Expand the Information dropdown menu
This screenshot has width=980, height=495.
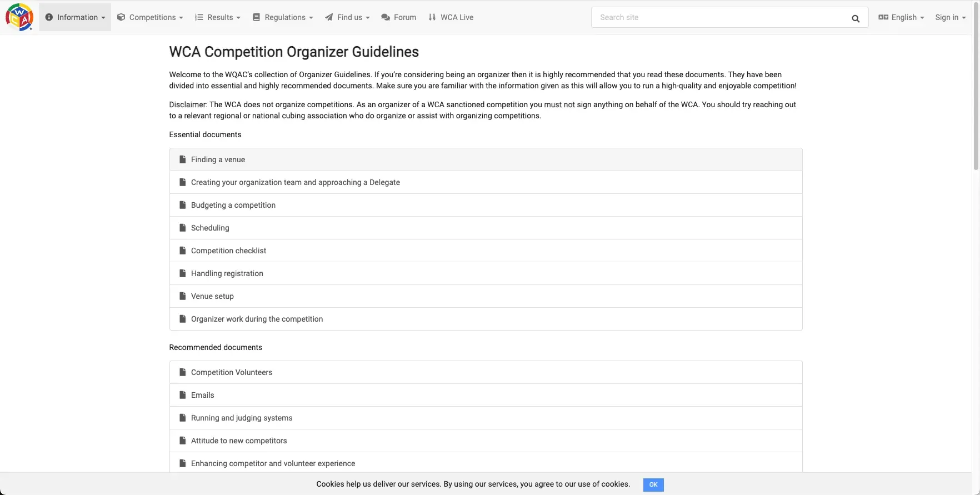coord(75,17)
